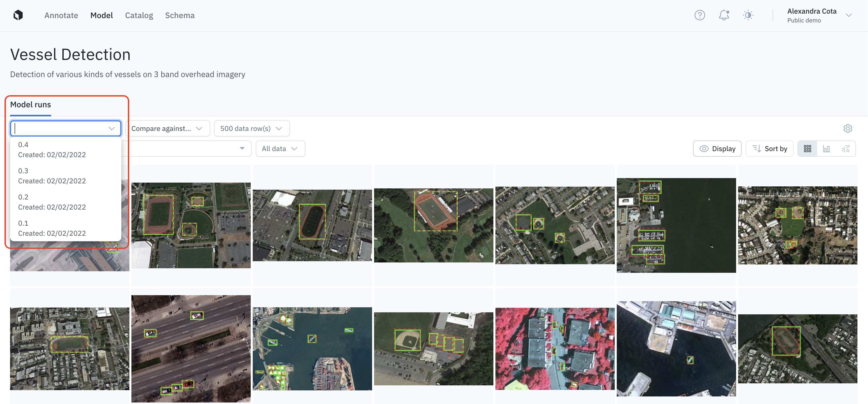Open the Sort by menu
The height and width of the screenshot is (404, 868).
click(769, 149)
